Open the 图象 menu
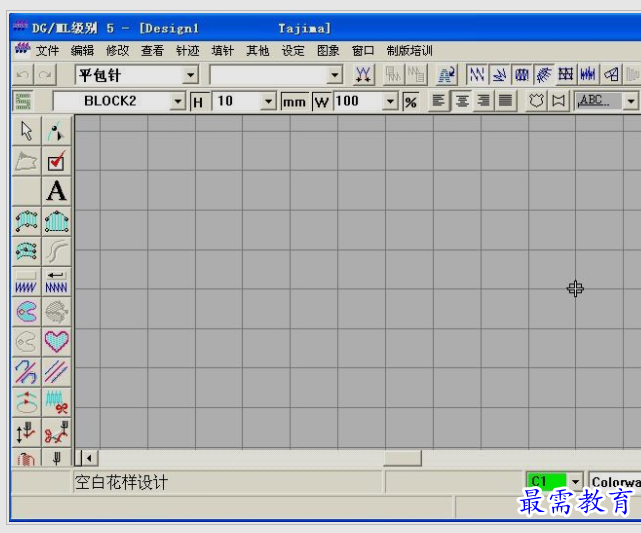641x533 pixels. pos(328,51)
